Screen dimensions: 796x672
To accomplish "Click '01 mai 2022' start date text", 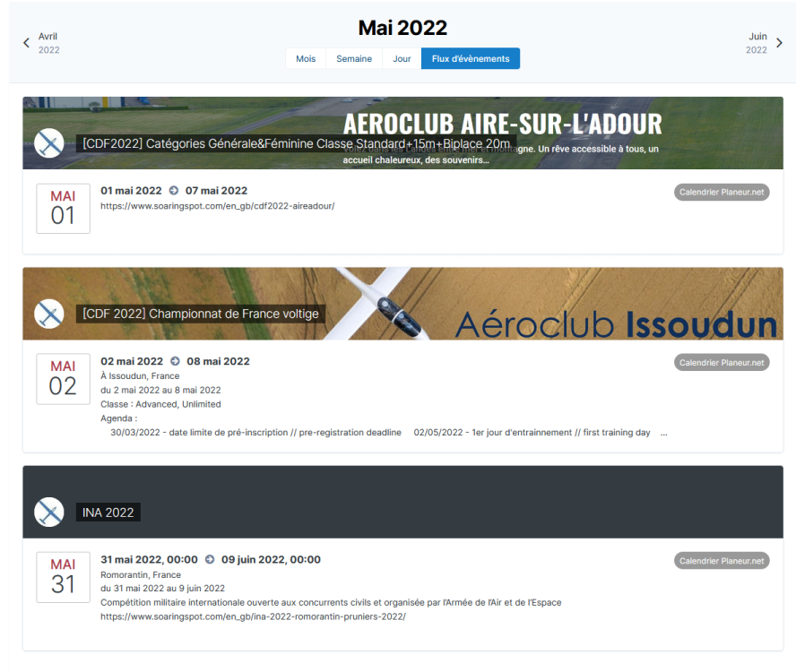I will pyautogui.click(x=131, y=190).
